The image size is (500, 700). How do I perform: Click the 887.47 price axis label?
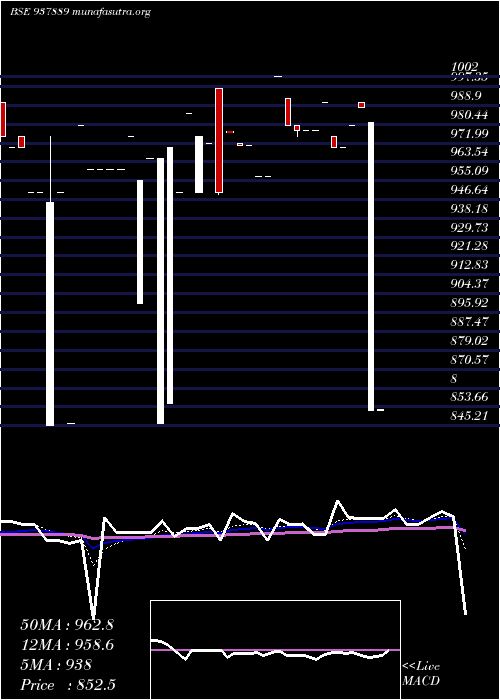tap(469, 322)
